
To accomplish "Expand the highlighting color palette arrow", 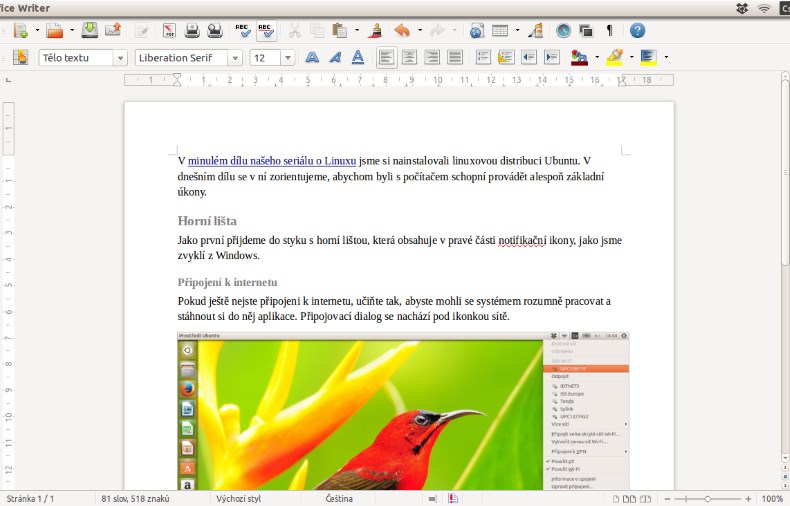I will coord(631,57).
